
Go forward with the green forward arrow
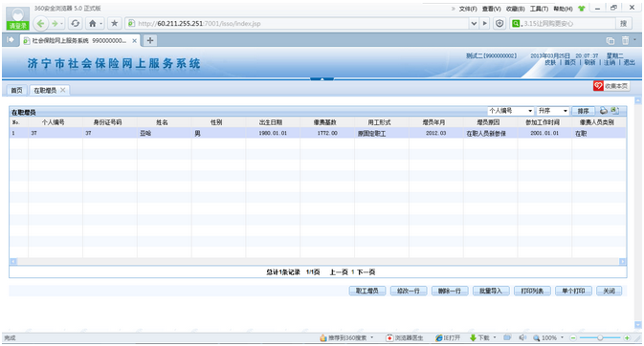pyautogui.click(x=55, y=23)
